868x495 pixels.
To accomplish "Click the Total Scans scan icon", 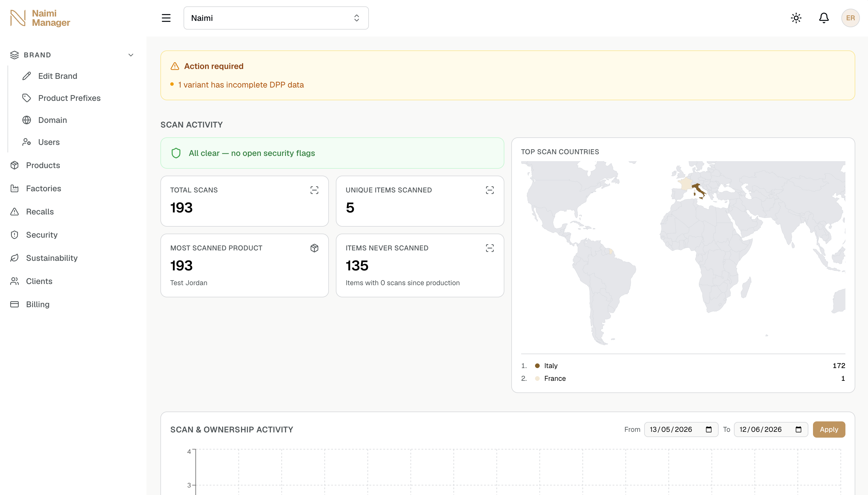I will pos(314,190).
